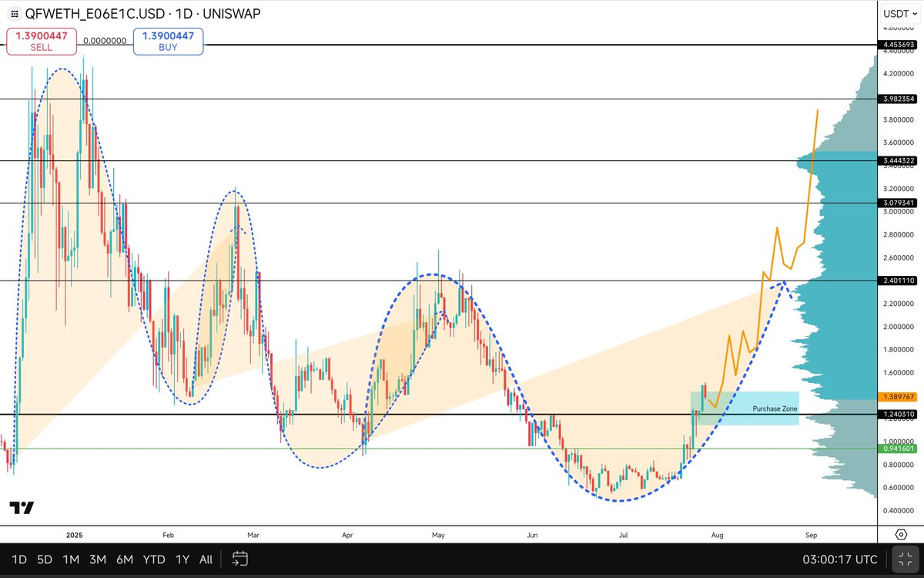Click the Mar time axis label
Viewport: 924px width, 578px height.
point(254,534)
